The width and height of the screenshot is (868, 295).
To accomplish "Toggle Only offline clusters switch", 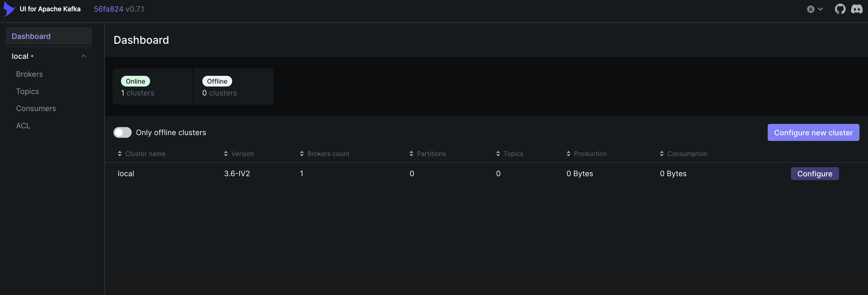I will (122, 132).
